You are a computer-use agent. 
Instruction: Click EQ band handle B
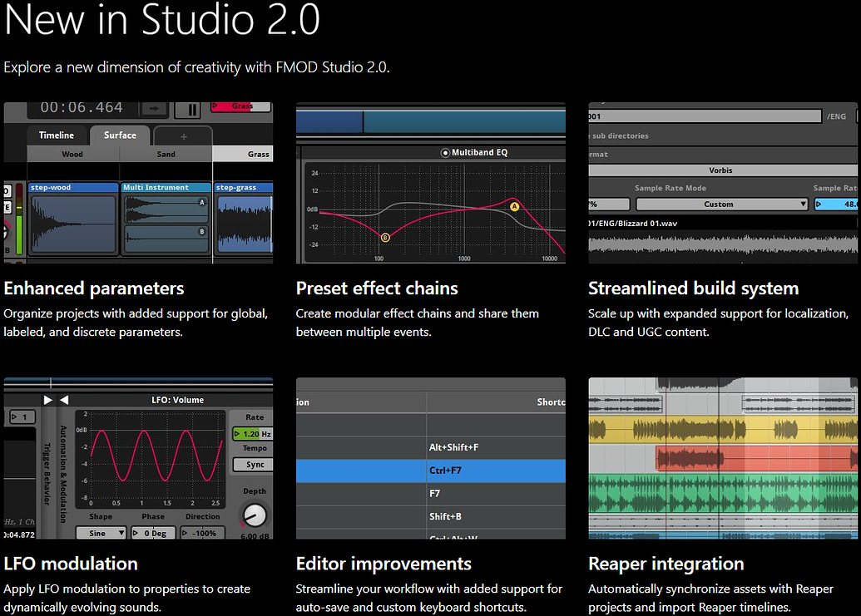(385, 238)
